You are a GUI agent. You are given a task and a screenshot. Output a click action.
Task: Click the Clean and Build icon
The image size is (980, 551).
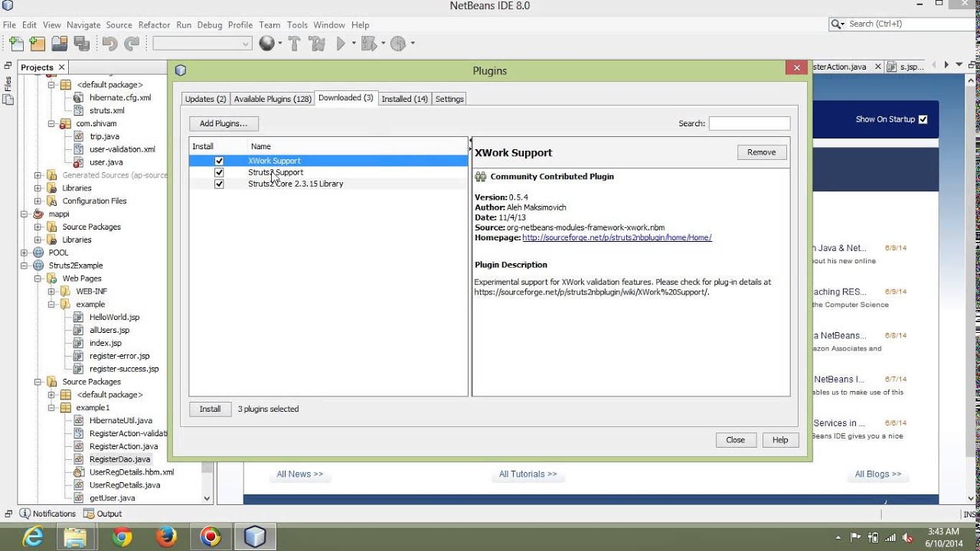pos(316,44)
